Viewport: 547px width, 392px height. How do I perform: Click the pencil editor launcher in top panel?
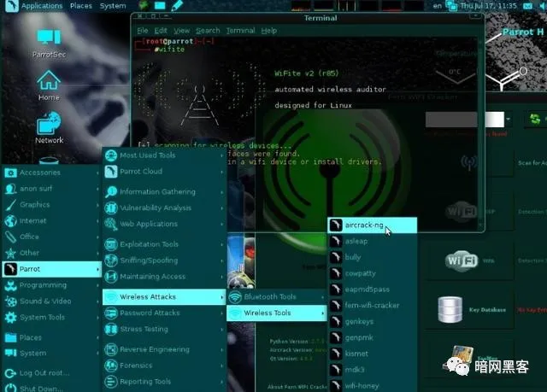(177, 6)
